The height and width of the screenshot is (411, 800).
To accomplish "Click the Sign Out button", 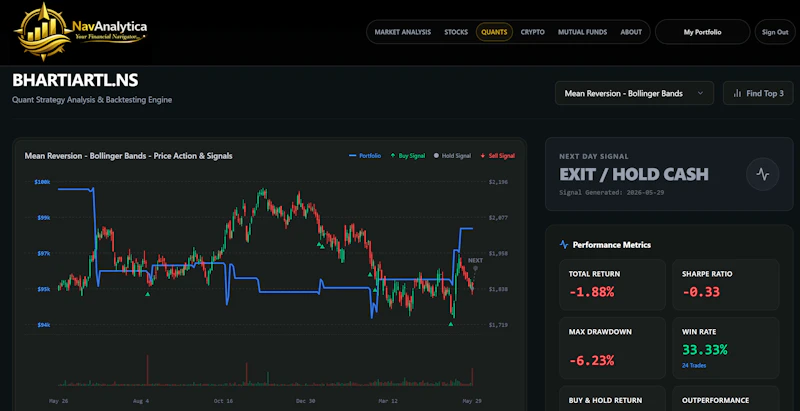I will (x=774, y=32).
